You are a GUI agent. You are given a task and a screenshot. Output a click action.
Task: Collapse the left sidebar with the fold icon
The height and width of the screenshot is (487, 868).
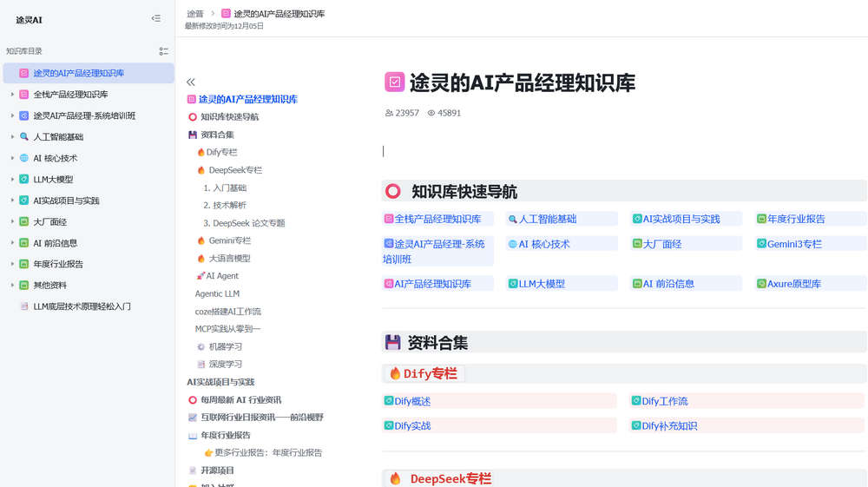[156, 18]
